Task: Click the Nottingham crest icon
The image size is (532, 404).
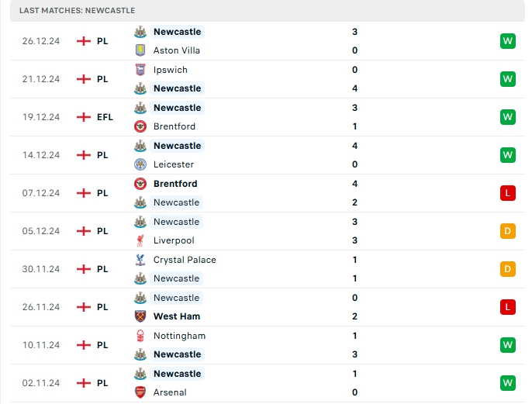Action: coord(140,336)
